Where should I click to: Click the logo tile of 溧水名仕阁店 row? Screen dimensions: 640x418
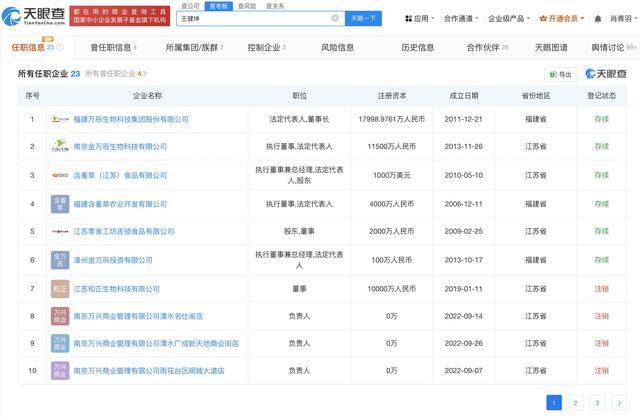pos(60,316)
